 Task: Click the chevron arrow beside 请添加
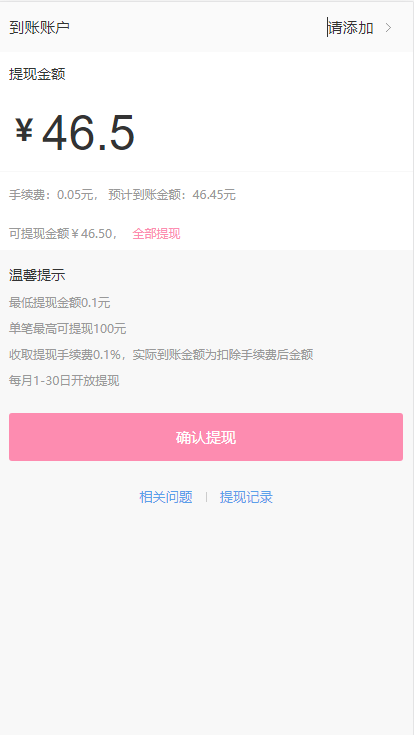[x=388, y=28]
